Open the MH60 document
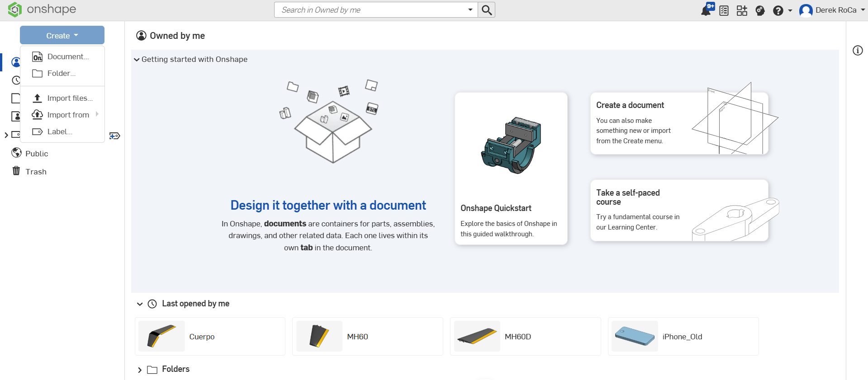868x380 pixels. coord(368,337)
